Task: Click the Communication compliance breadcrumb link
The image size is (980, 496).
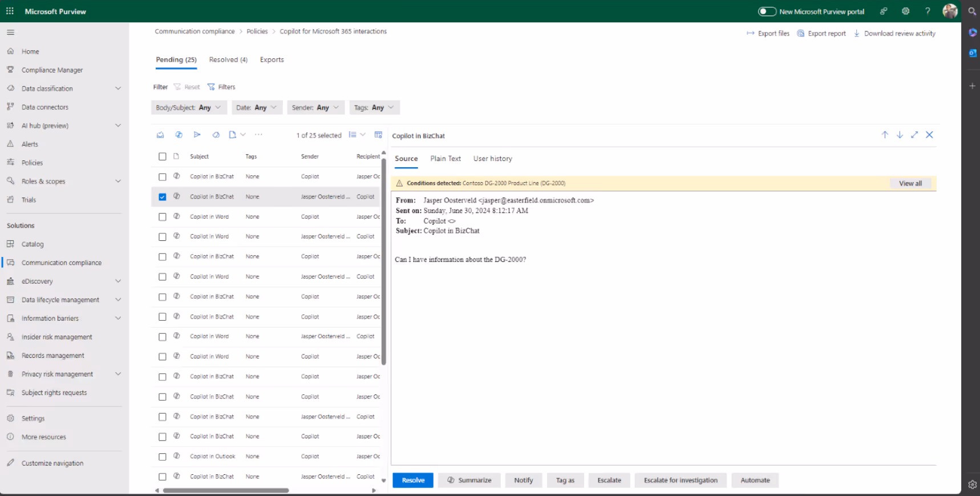Action: (195, 31)
